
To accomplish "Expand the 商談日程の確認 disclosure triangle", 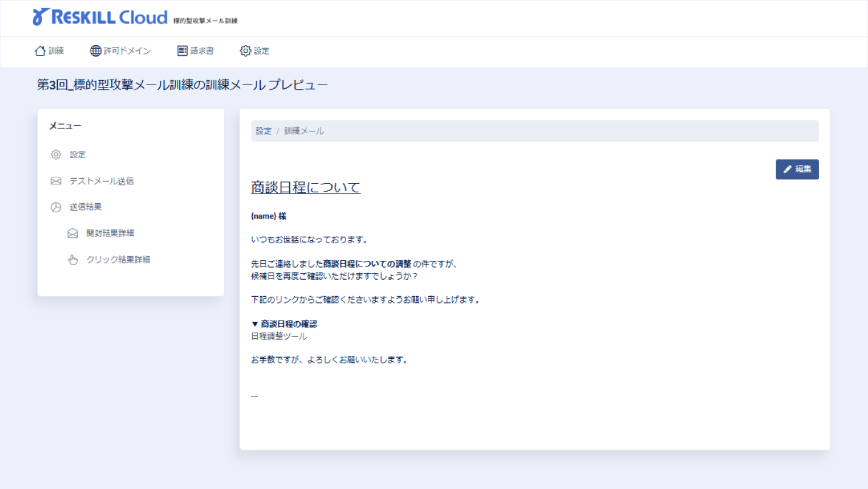I will (x=255, y=324).
